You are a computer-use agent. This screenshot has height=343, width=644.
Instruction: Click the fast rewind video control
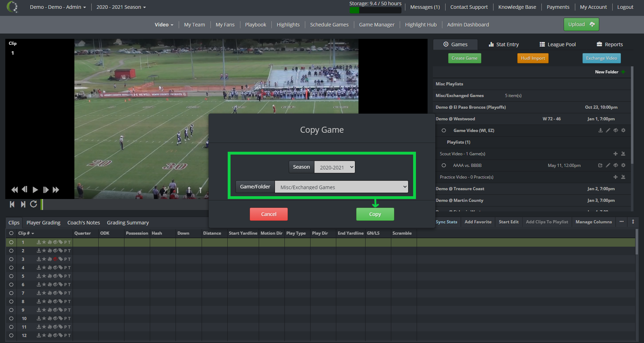click(x=14, y=190)
